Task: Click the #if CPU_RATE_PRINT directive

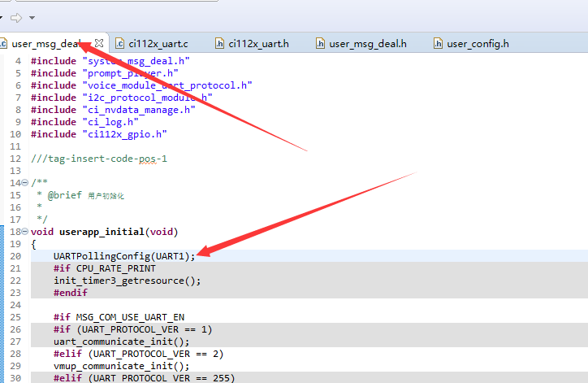Action: click(104, 268)
